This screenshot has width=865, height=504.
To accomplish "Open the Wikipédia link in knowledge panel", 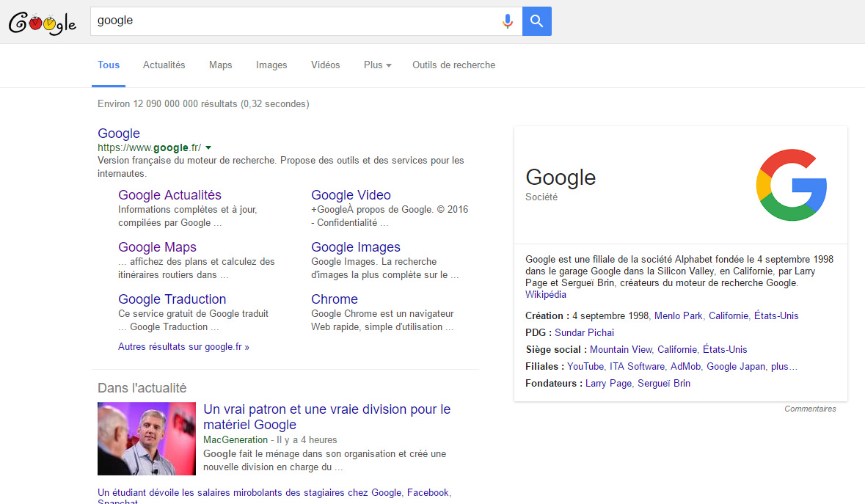I will click(546, 294).
